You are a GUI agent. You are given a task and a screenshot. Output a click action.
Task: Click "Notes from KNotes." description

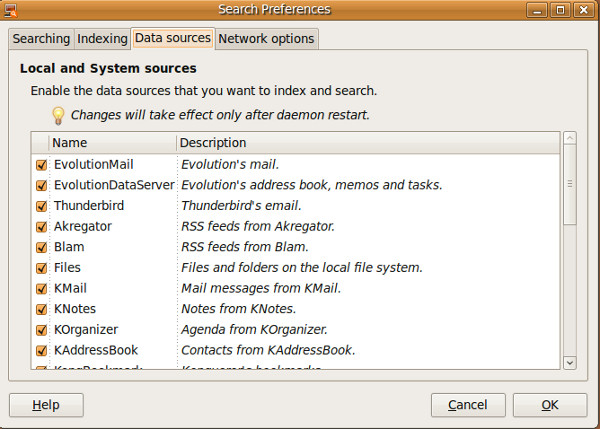239,309
